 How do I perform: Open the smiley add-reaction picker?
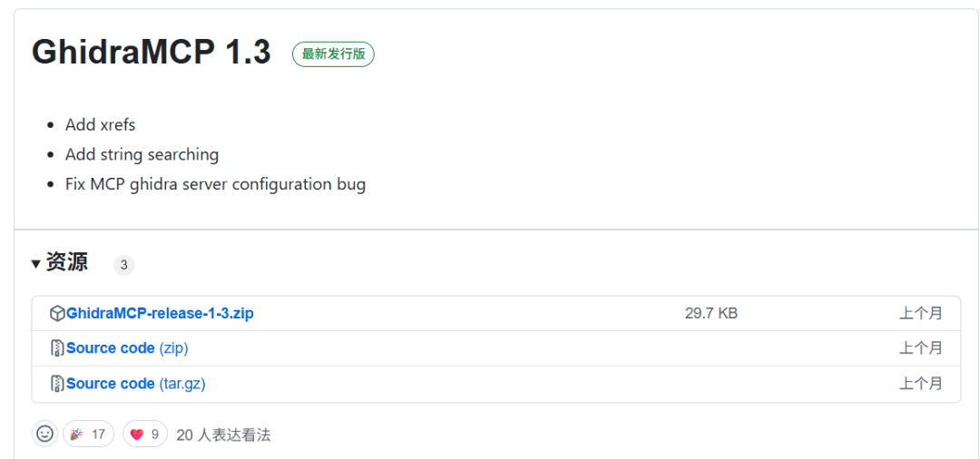coord(45,434)
